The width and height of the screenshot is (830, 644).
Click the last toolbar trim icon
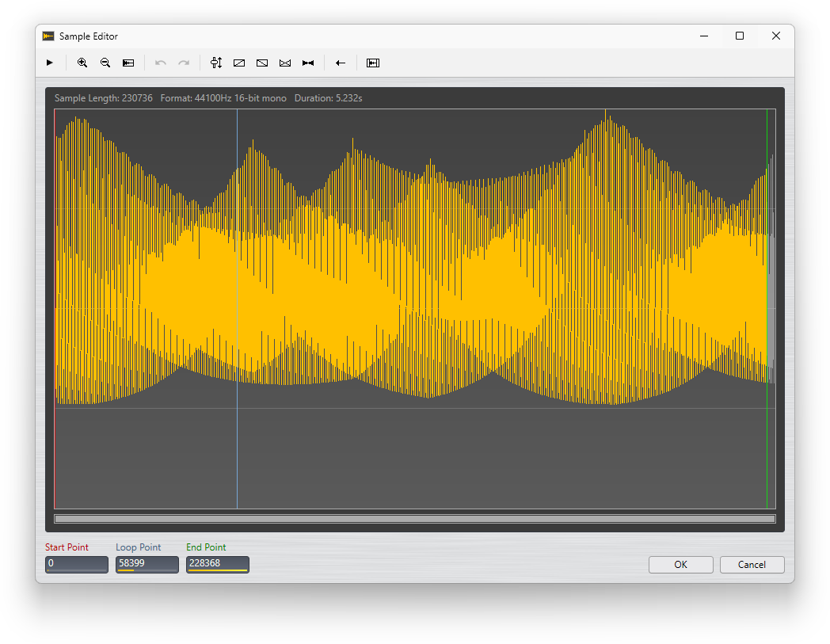(x=373, y=63)
